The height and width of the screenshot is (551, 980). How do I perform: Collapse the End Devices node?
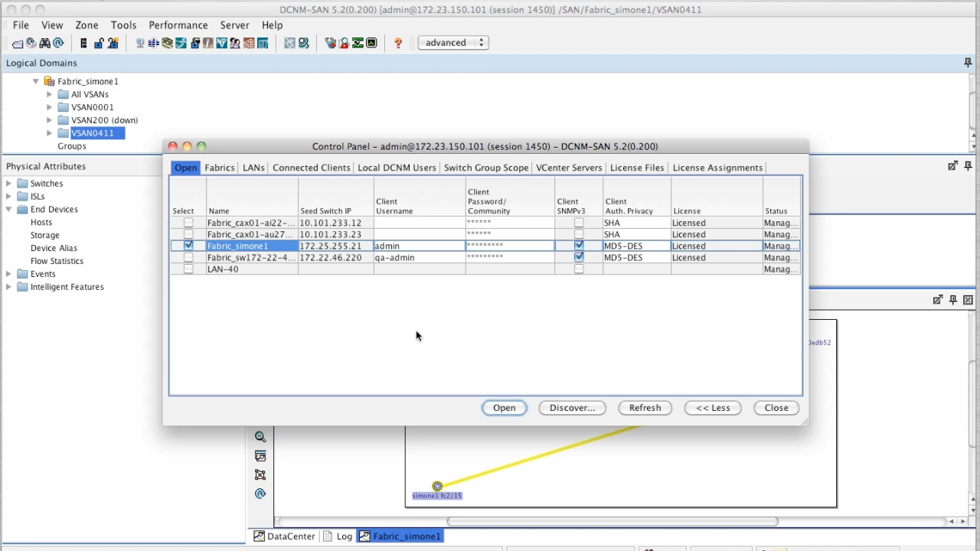click(8, 209)
